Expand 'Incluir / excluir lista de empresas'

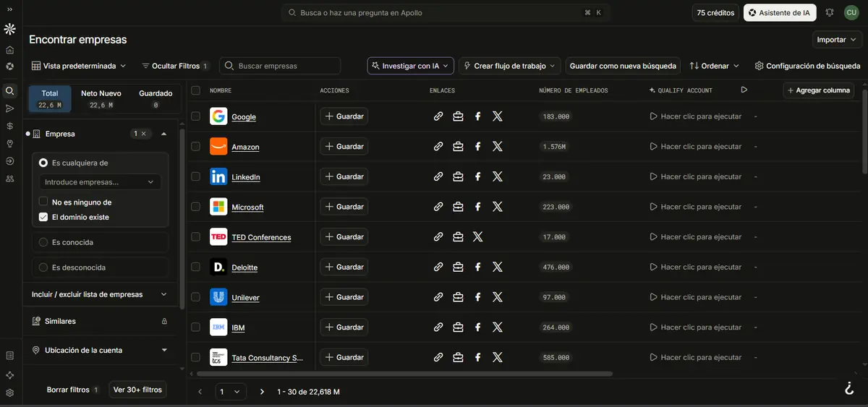coord(100,294)
